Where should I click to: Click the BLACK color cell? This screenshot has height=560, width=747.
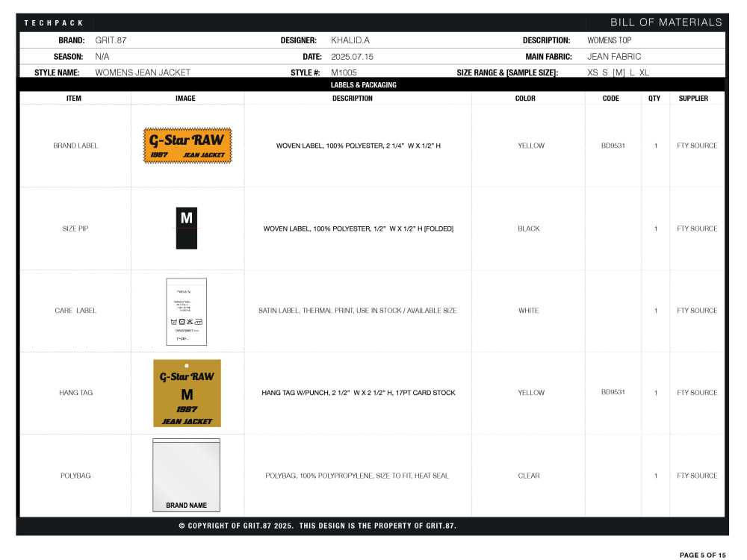(x=529, y=228)
